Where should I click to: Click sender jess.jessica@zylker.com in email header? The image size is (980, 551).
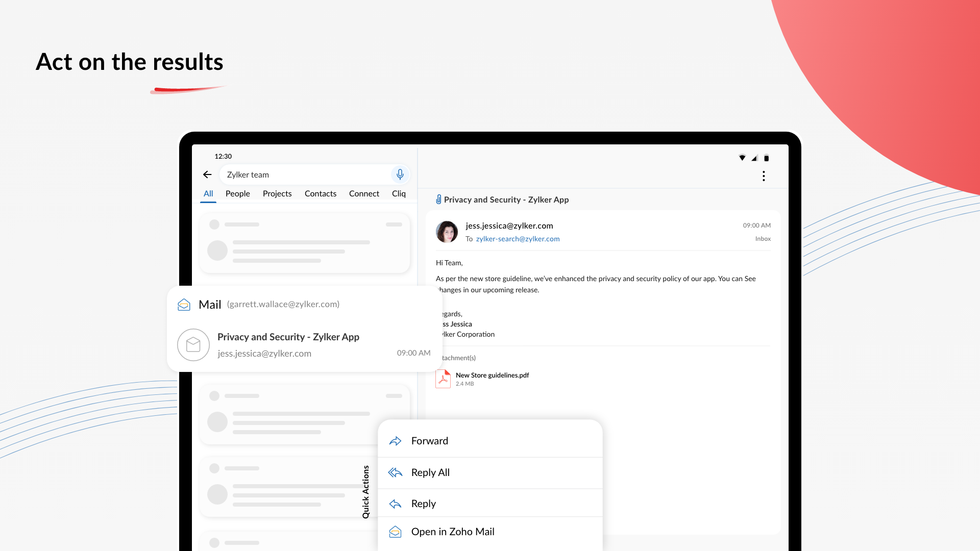click(509, 226)
